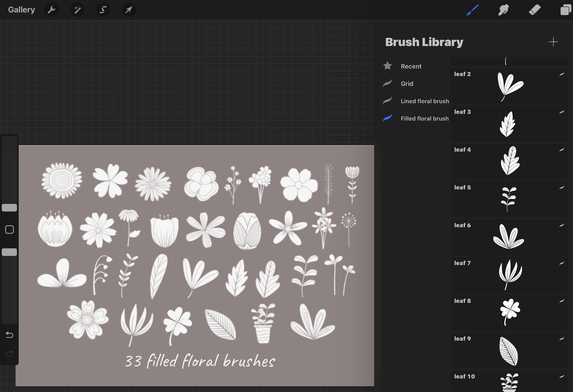The image size is (573, 392).
Task: Click the Lined floral brush set icon
Action: pyautogui.click(x=387, y=101)
